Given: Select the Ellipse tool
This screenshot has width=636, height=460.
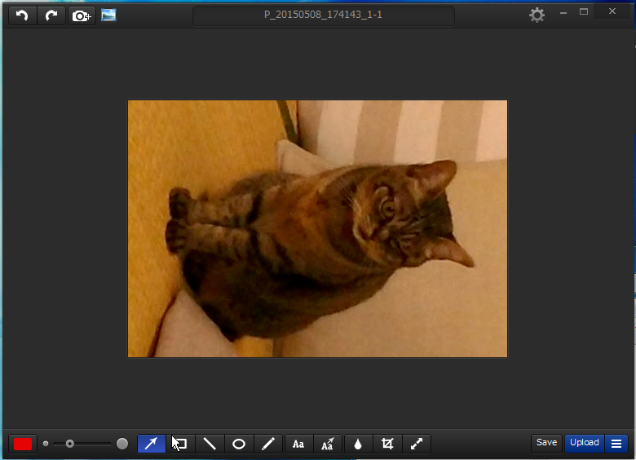Looking at the screenshot, I should pos(240,443).
